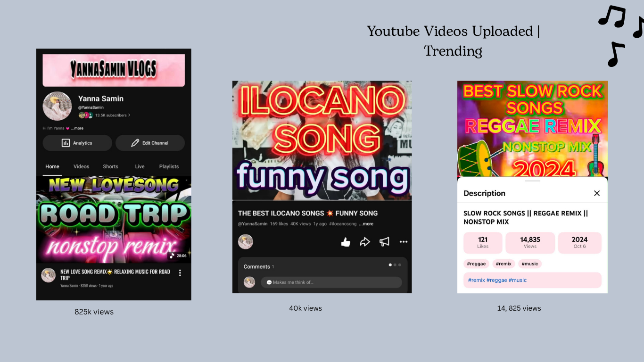Select the #music tag chip

point(530,264)
